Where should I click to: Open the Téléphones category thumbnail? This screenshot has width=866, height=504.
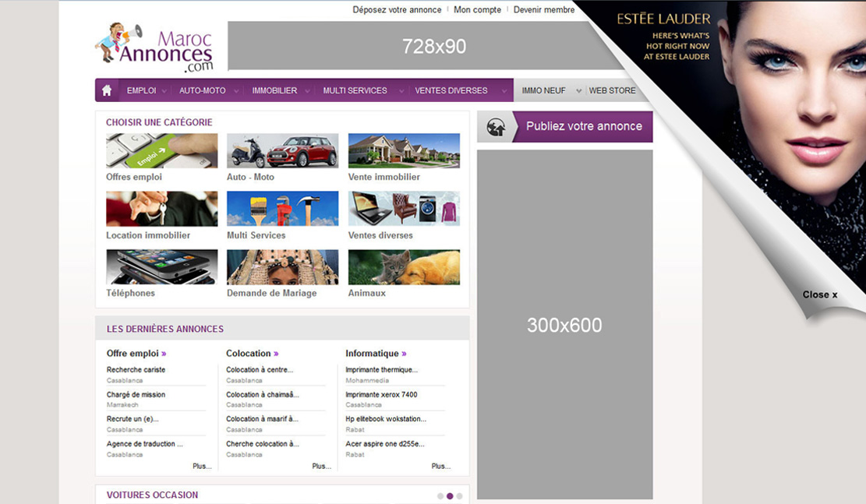161,267
